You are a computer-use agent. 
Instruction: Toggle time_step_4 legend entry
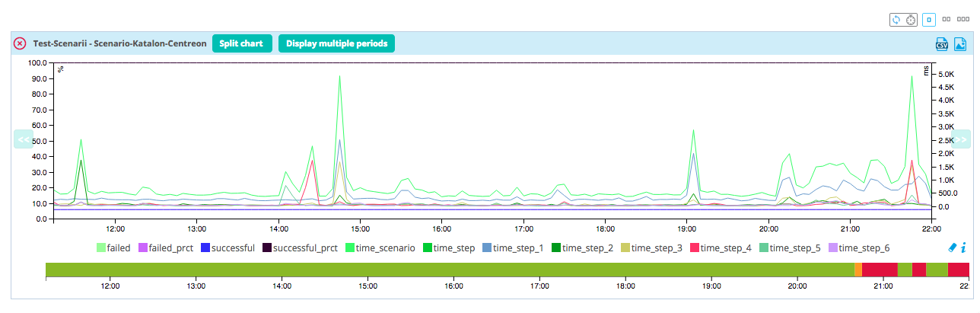point(724,248)
